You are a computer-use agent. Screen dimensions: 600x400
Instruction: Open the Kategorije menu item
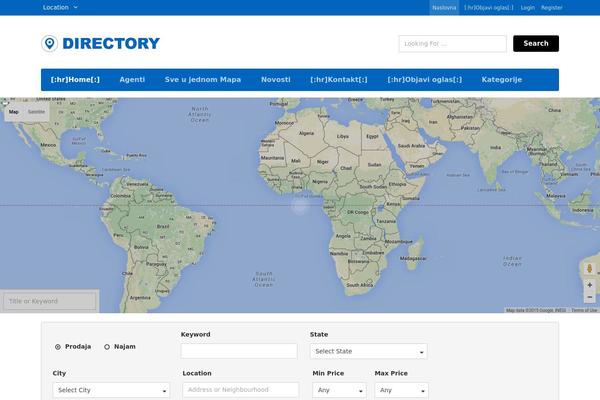[502, 80]
